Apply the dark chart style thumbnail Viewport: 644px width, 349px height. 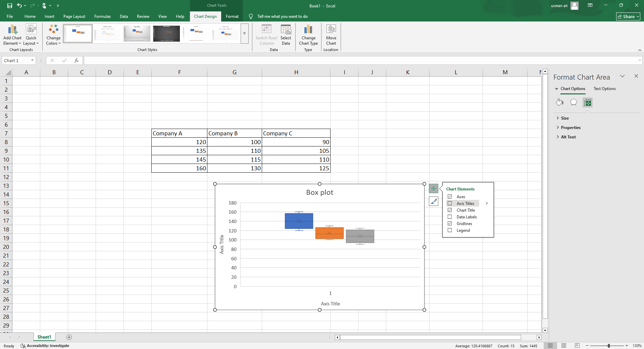coord(166,34)
